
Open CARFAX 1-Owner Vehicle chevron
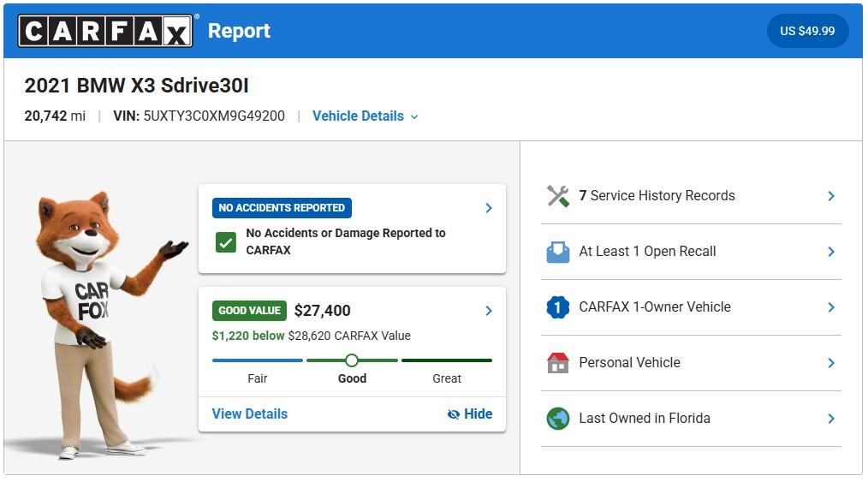831,307
